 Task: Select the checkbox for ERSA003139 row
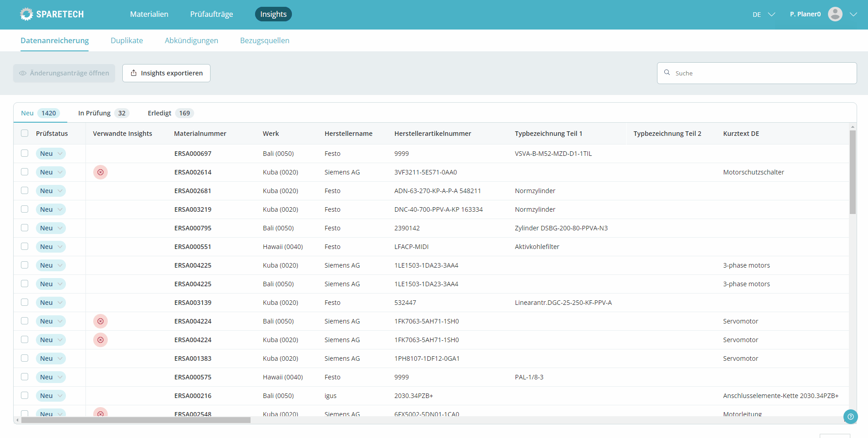[25, 302]
